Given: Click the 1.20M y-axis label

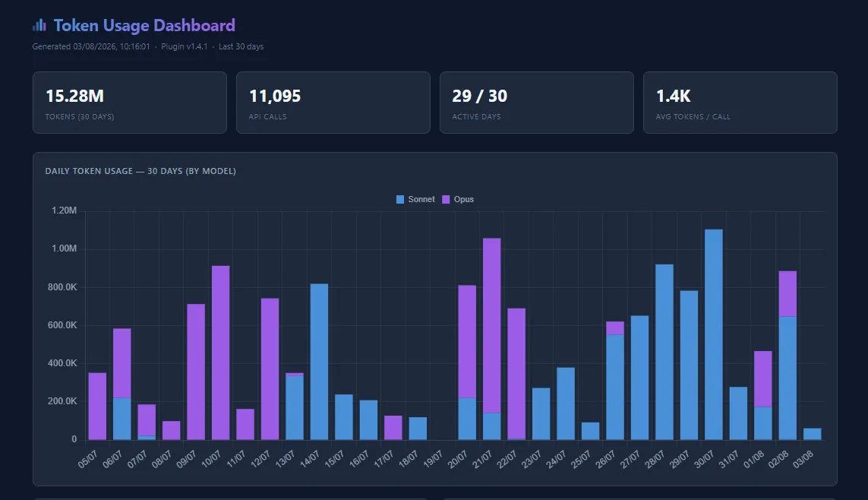Looking at the screenshot, I should tap(65, 210).
